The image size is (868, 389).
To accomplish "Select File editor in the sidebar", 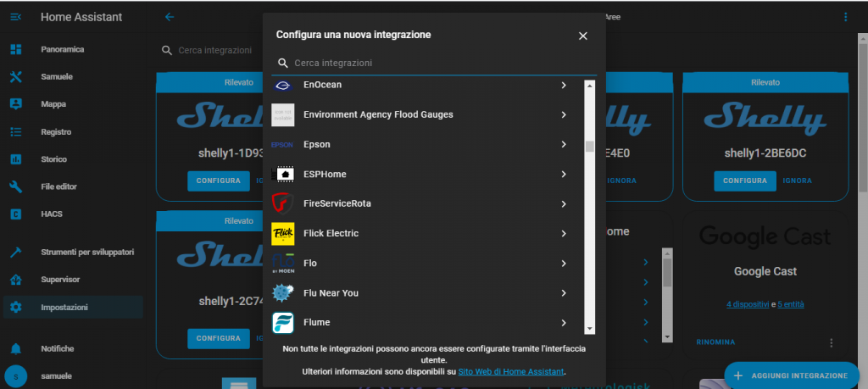I will (58, 186).
